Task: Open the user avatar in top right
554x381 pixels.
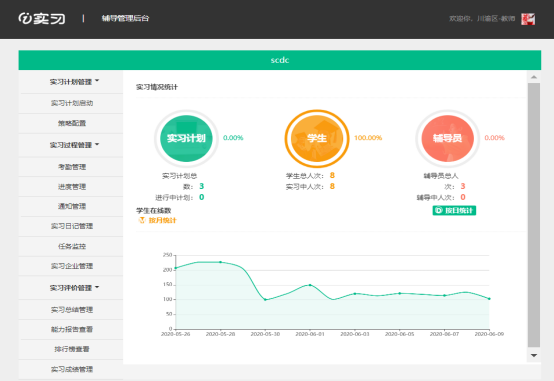Action: pyautogui.click(x=528, y=19)
